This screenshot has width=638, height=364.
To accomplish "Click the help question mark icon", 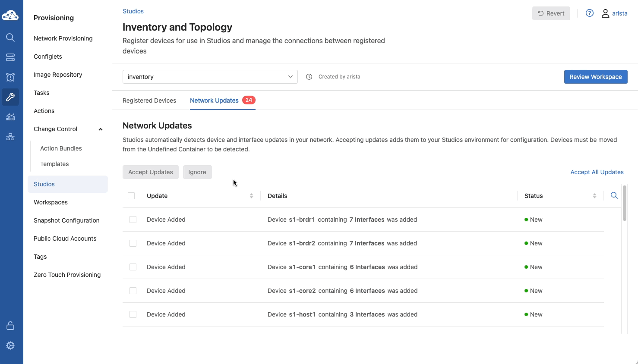I will [589, 13].
